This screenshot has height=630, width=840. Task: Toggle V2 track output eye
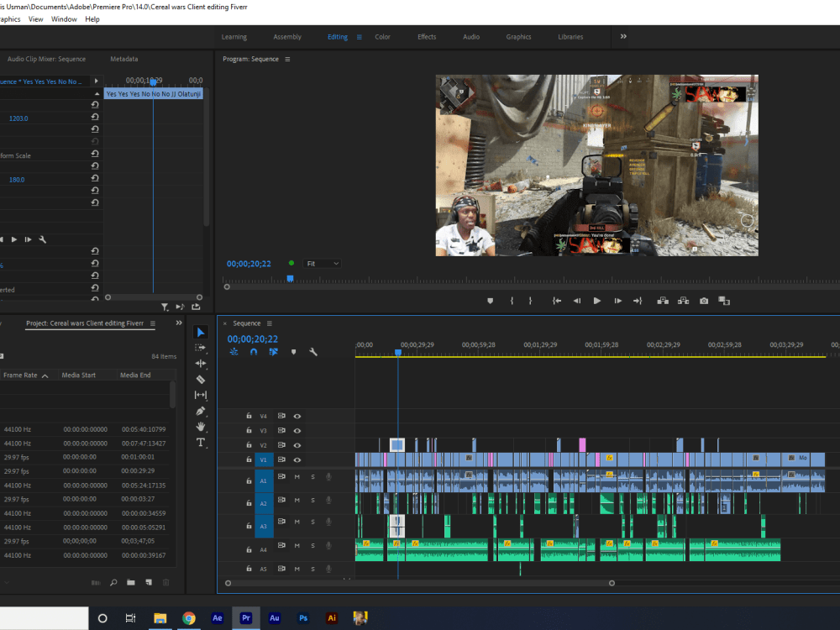coord(297,445)
